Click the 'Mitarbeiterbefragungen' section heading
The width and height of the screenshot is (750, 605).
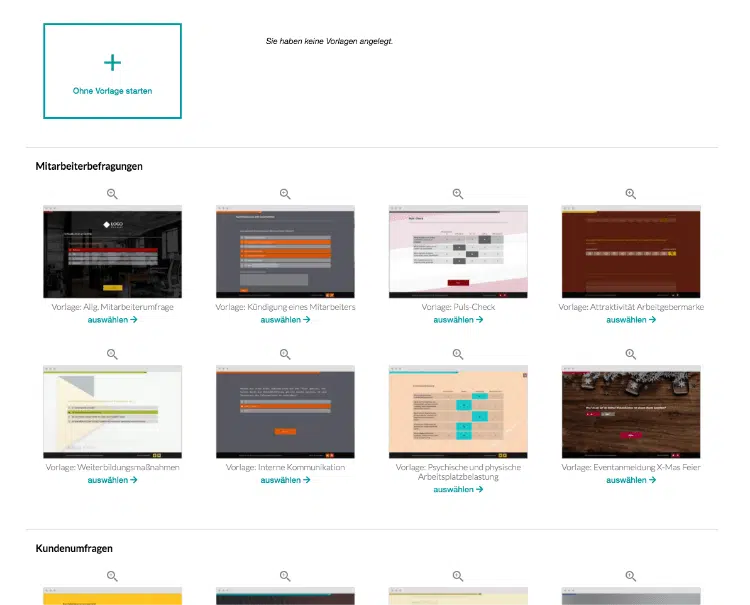point(89,166)
